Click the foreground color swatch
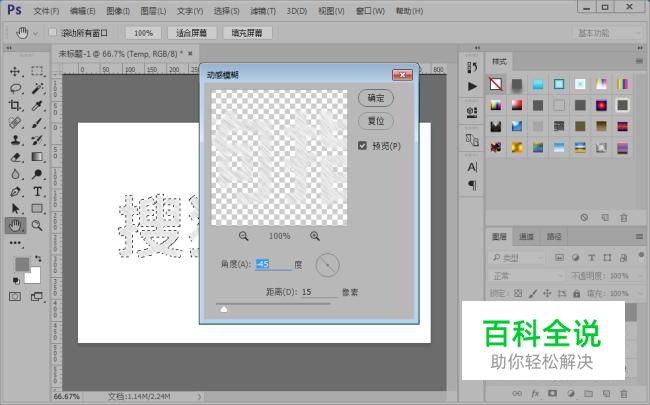The width and height of the screenshot is (650, 405). click(22, 264)
